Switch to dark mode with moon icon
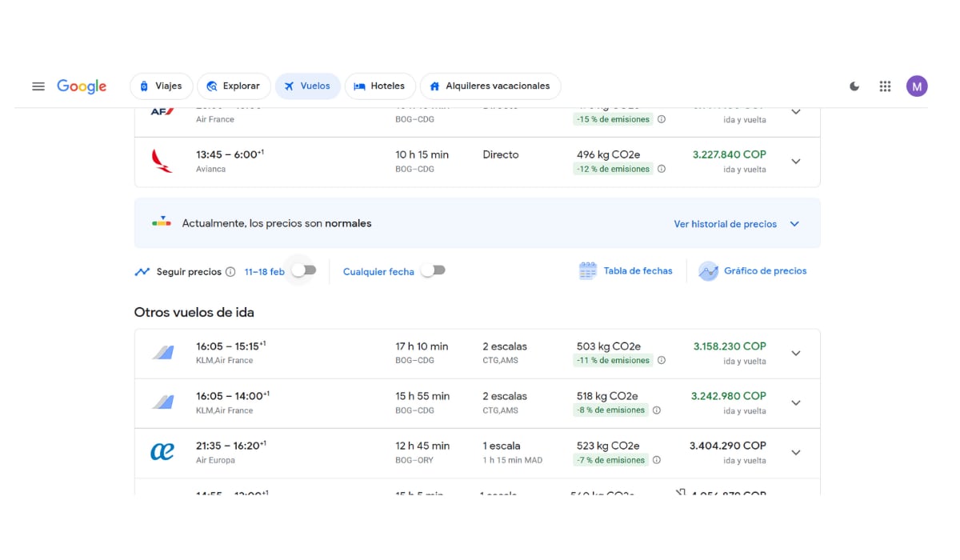Viewport: 960px width, 560px height. [854, 86]
